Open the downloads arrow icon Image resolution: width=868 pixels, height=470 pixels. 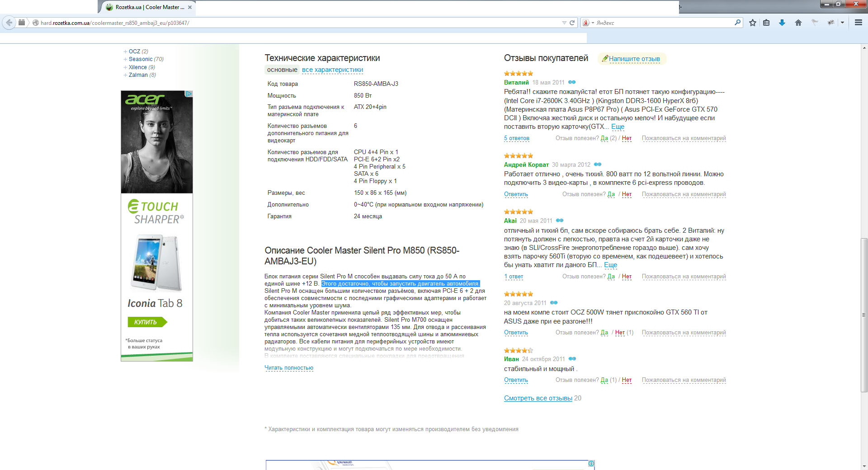[x=782, y=23]
